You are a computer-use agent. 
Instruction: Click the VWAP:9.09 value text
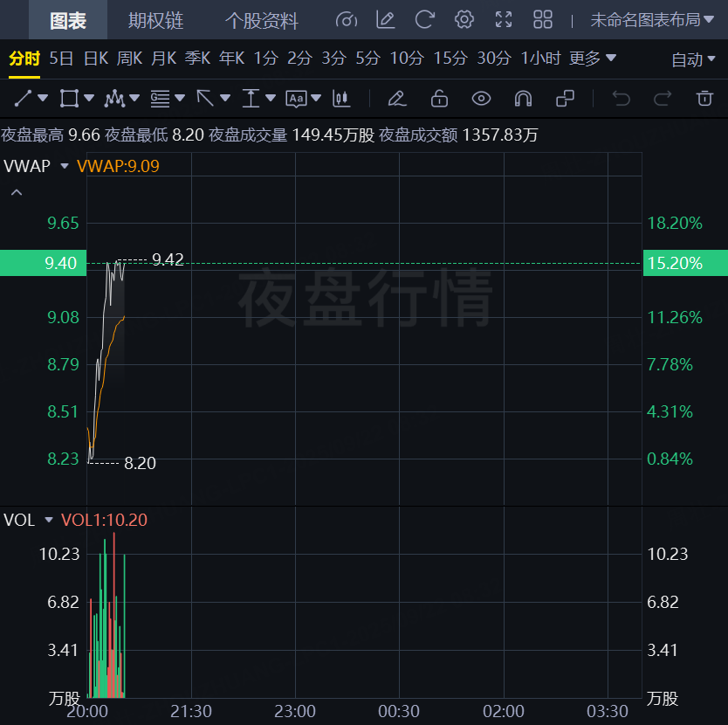[118, 166]
